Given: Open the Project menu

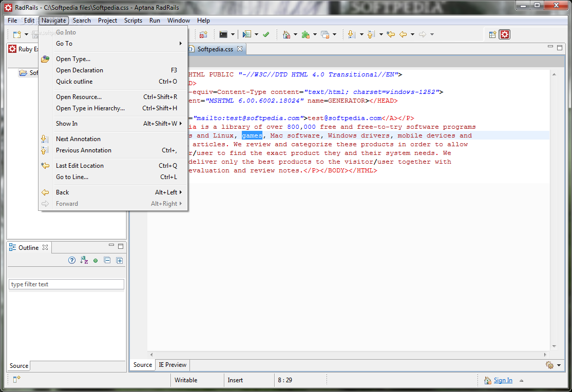Looking at the screenshot, I should pyautogui.click(x=107, y=21).
